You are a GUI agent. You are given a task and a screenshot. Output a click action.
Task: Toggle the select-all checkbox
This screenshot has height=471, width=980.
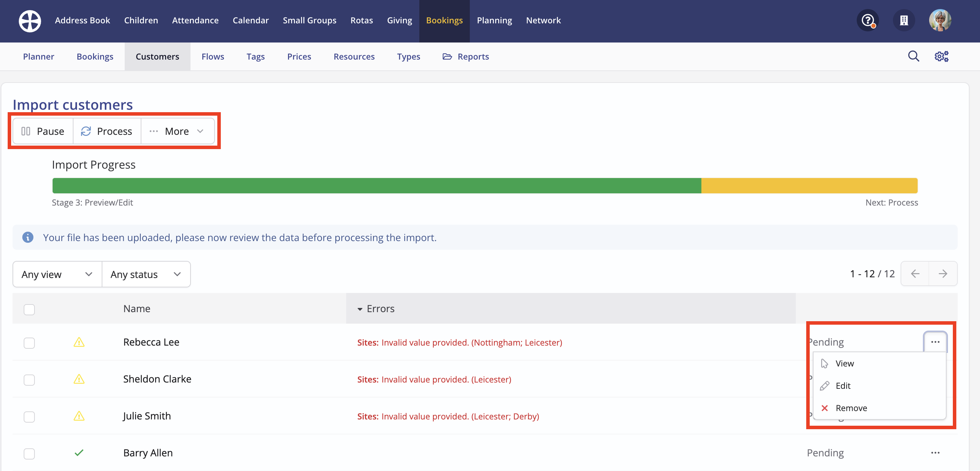tap(29, 309)
